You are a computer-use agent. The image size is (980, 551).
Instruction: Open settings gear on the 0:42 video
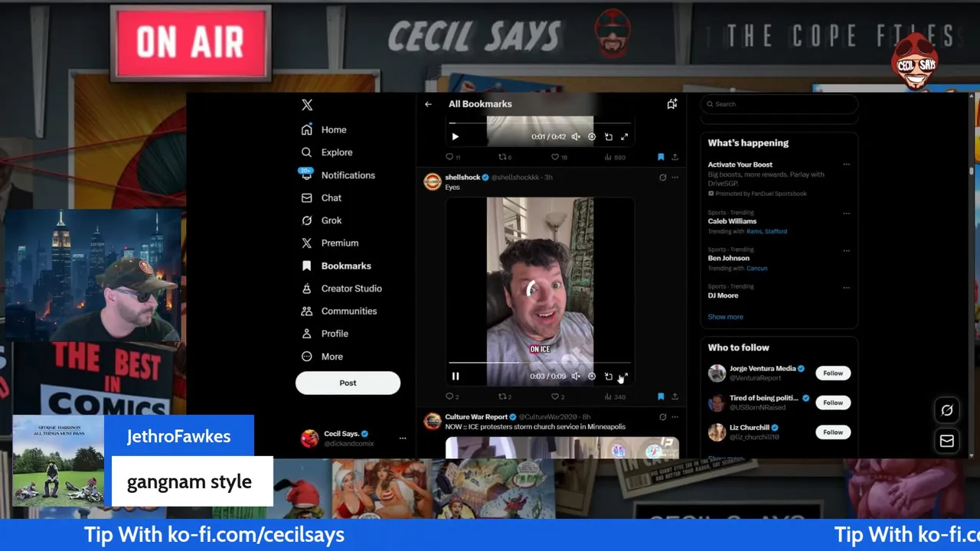[x=592, y=137]
